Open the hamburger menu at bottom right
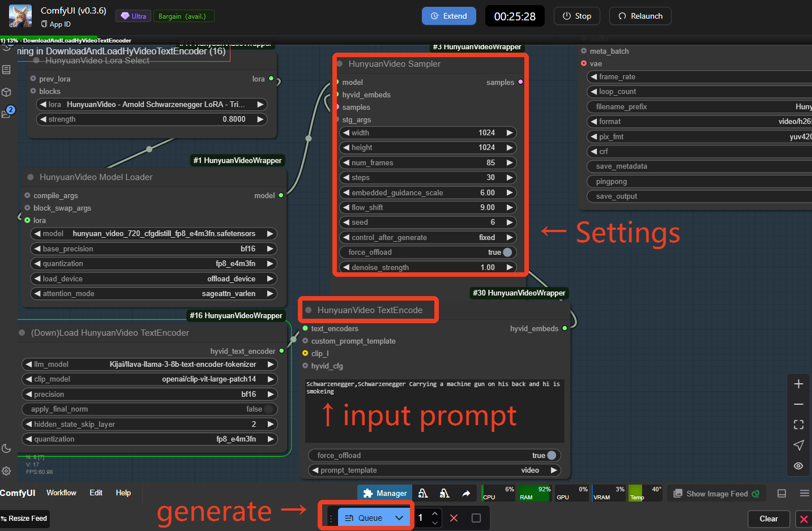The width and height of the screenshot is (812, 531). click(x=804, y=494)
